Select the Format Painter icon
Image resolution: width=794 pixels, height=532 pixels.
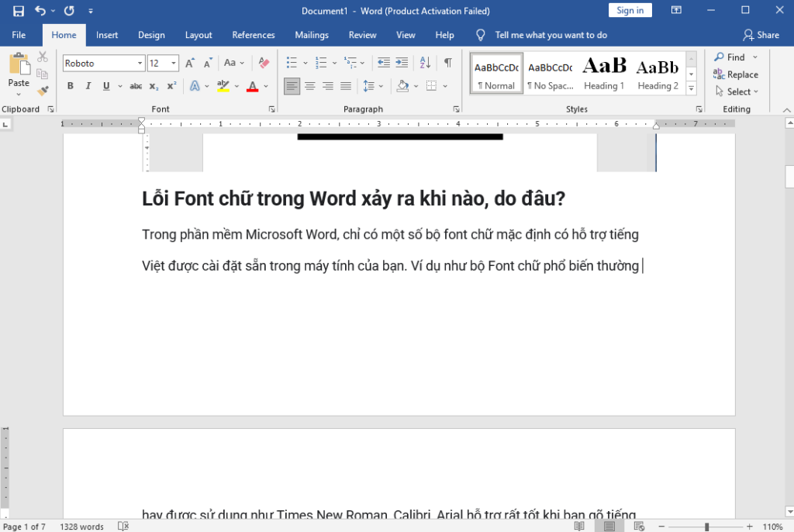coord(43,92)
